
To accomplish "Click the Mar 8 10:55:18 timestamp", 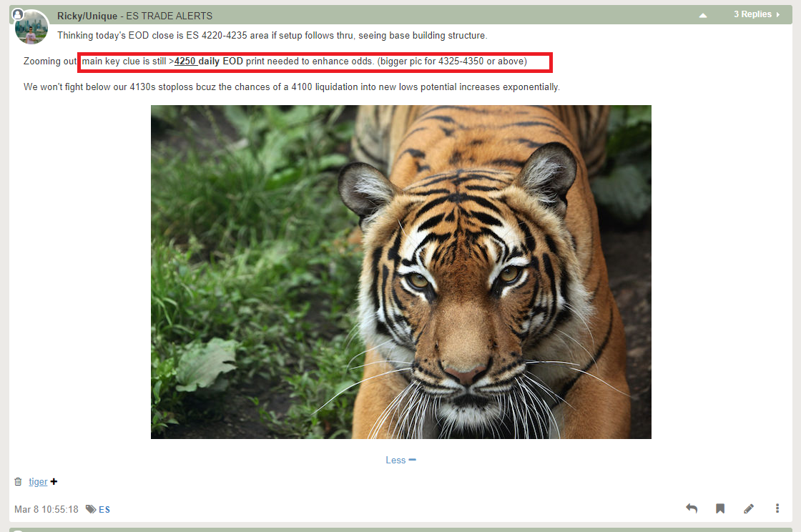I will click(x=46, y=510).
